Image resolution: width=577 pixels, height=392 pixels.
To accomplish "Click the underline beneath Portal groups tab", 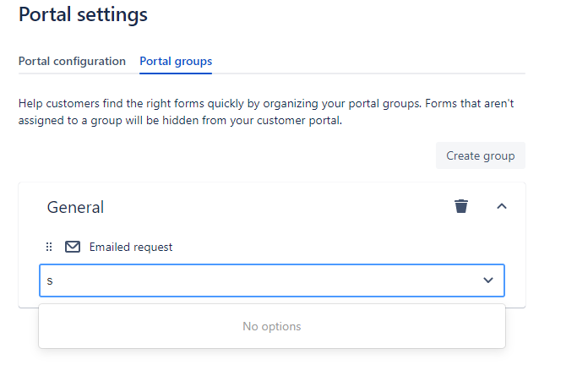I will tap(176, 73).
